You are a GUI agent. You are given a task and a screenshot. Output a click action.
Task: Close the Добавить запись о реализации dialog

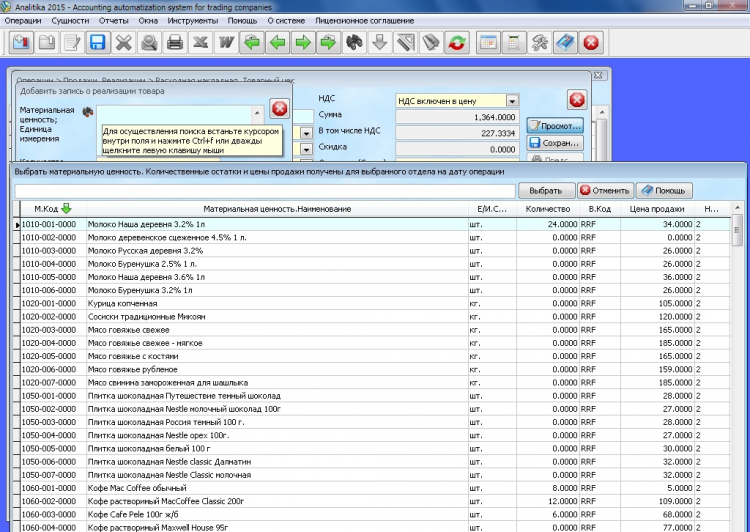pos(279,109)
